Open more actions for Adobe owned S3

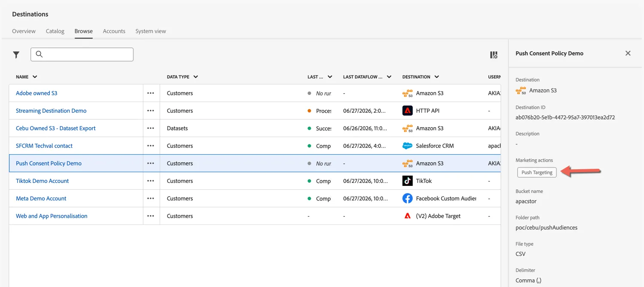151,93
